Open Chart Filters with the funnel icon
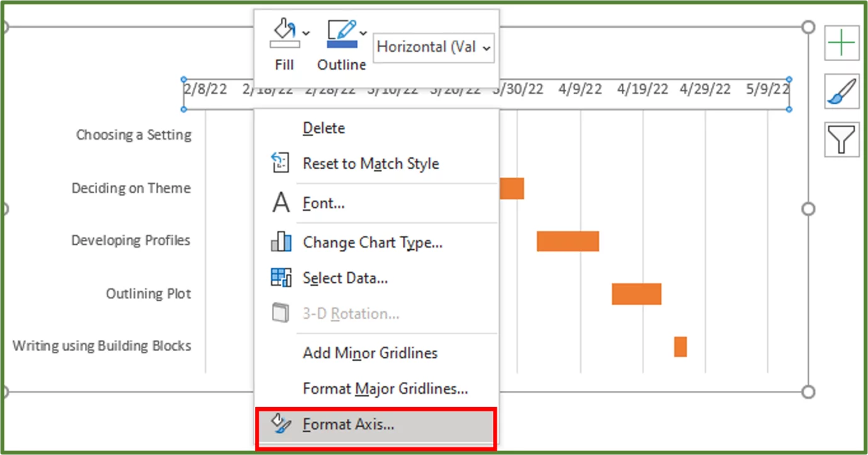 (x=842, y=138)
